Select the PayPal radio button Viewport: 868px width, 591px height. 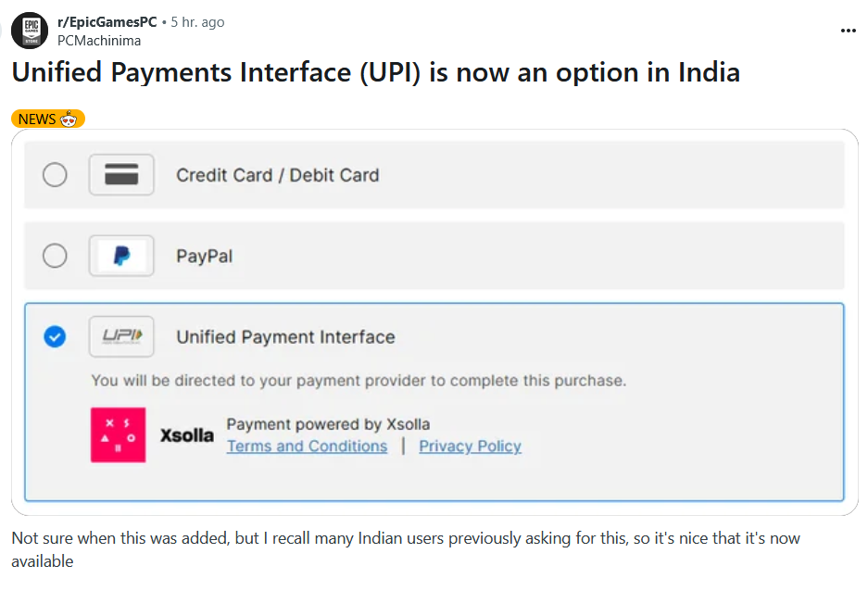[55, 256]
